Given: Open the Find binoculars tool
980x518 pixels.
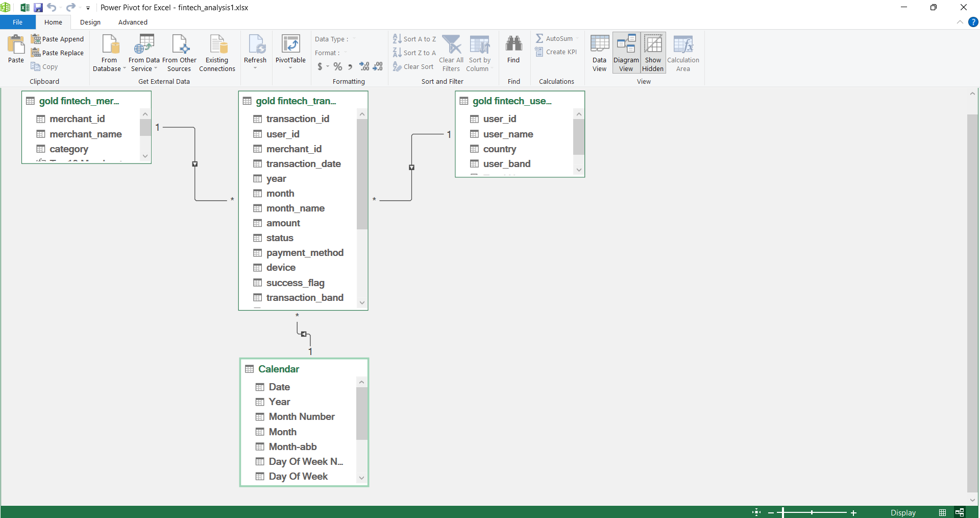Looking at the screenshot, I should [x=513, y=49].
